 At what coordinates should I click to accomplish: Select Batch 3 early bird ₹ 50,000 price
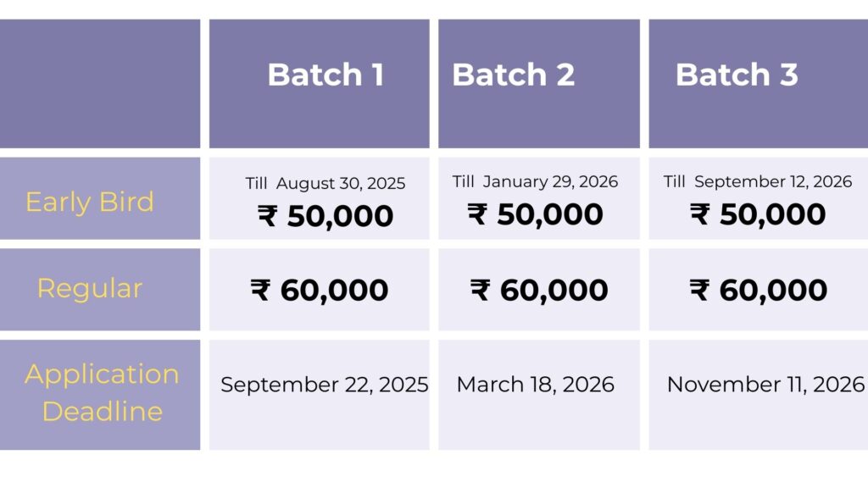[757, 214]
